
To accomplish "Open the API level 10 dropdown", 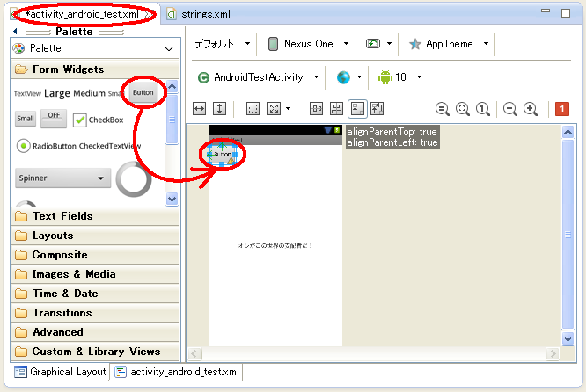I will (400, 77).
